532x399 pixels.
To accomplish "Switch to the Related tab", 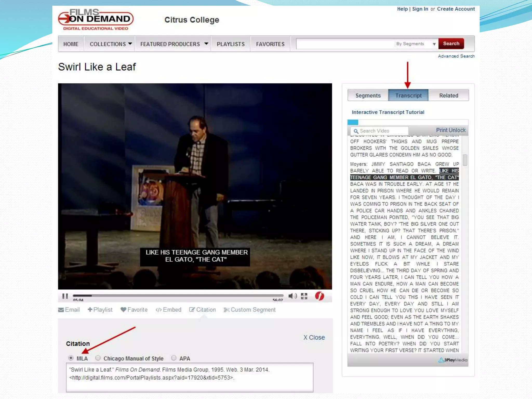I will point(449,95).
